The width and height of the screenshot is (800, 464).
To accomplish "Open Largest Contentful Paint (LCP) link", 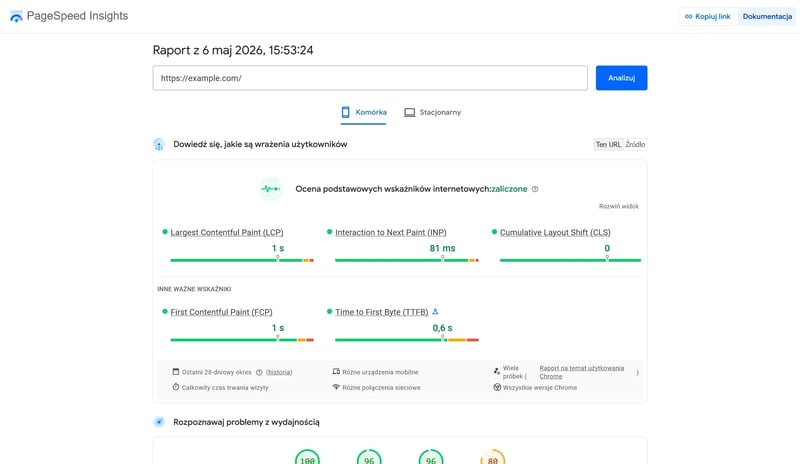I will click(x=227, y=232).
